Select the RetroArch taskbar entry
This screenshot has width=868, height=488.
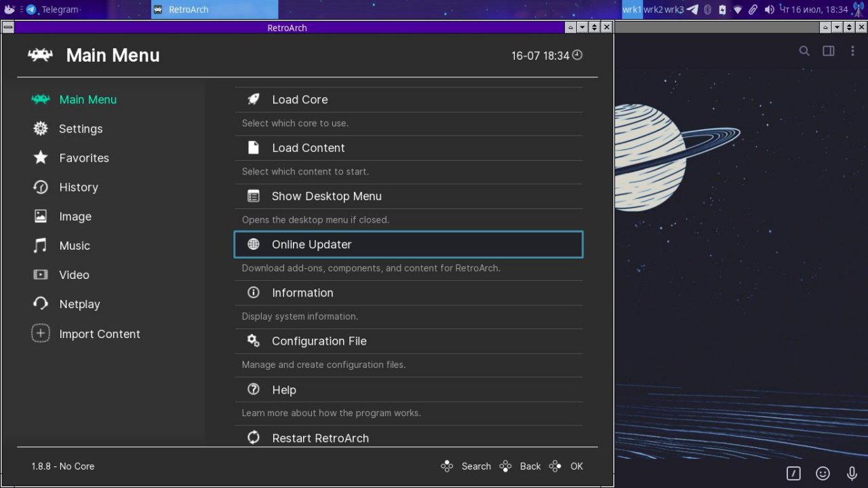pyautogui.click(x=214, y=10)
